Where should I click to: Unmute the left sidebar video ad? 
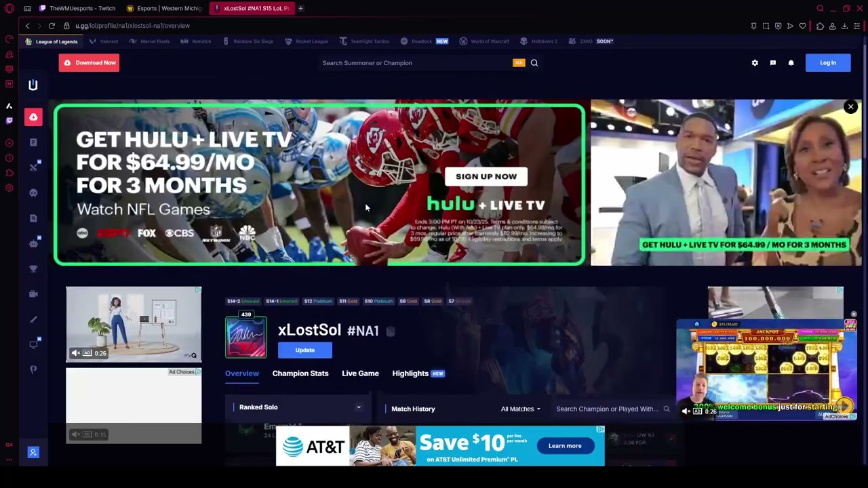pyautogui.click(x=75, y=353)
